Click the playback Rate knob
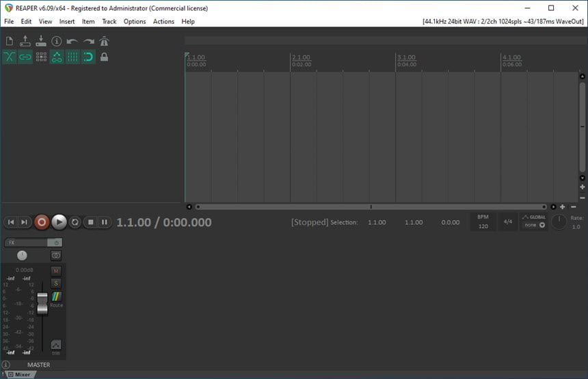The image size is (588, 379). [x=559, y=222]
